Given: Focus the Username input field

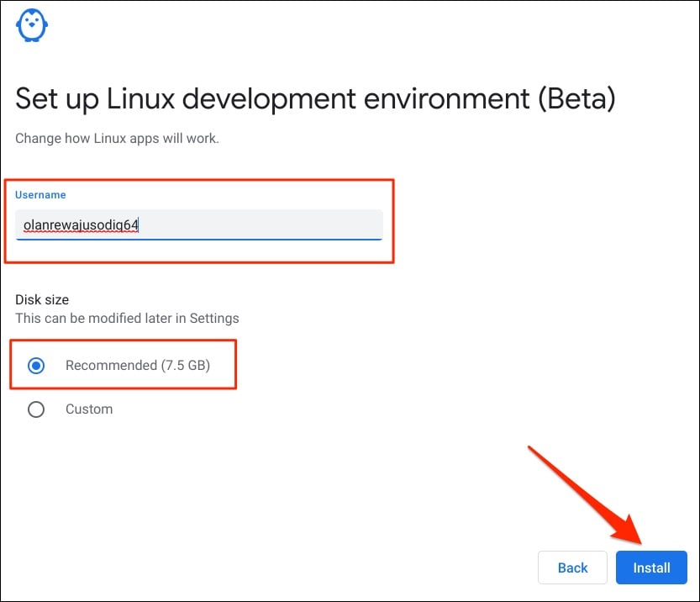Looking at the screenshot, I should tap(198, 225).
